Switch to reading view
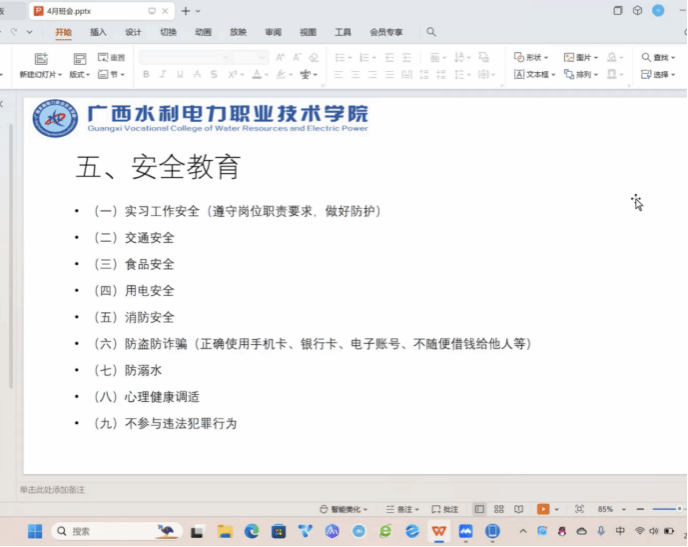Viewport: 688px width, 547px height. click(x=518, y=509)
